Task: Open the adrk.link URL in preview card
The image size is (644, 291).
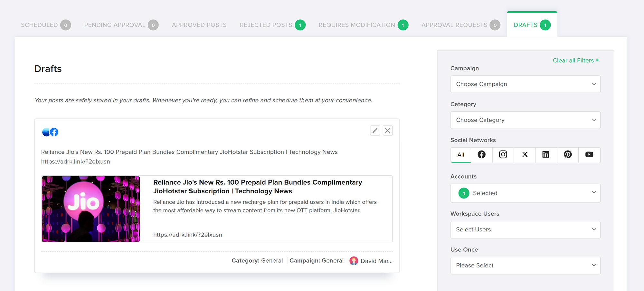Action: (x=188, y=235)
